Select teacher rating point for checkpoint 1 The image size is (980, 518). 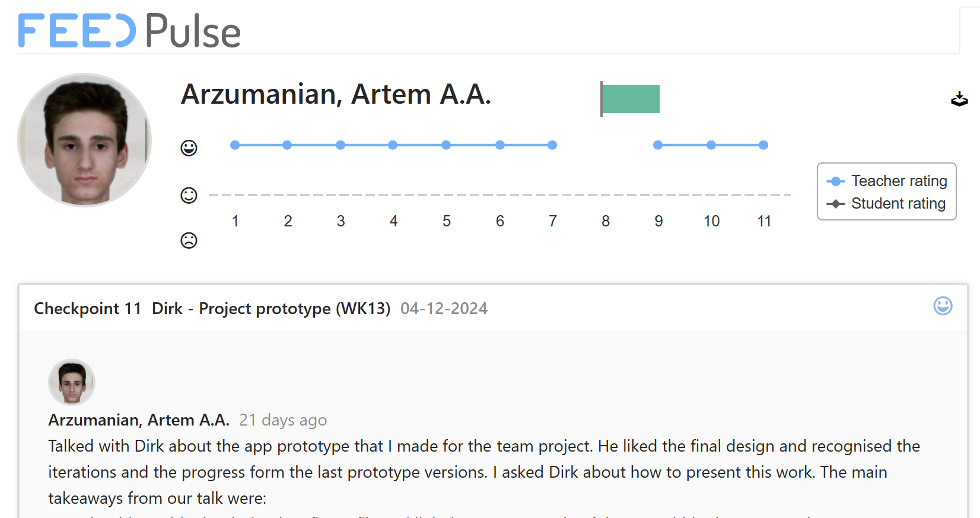pyautogui.click(x=235, y=145)
